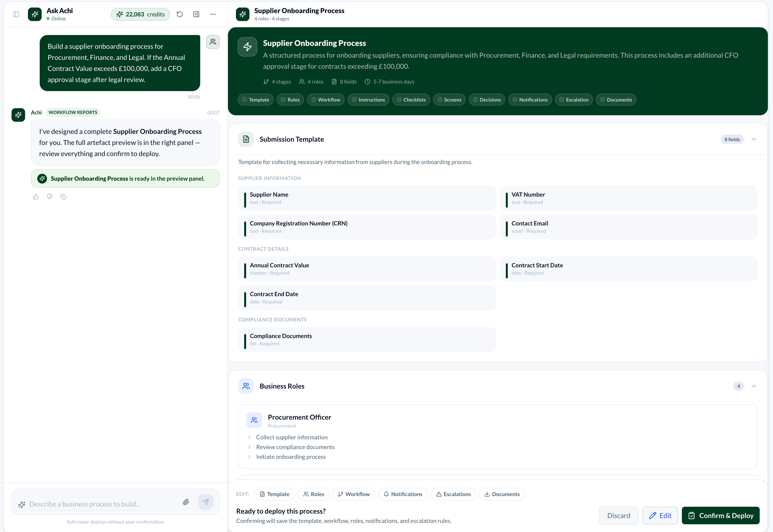Click the user avatar icon beside the prompt
This screenshot has width=773, height=532.
pos(213,42)
